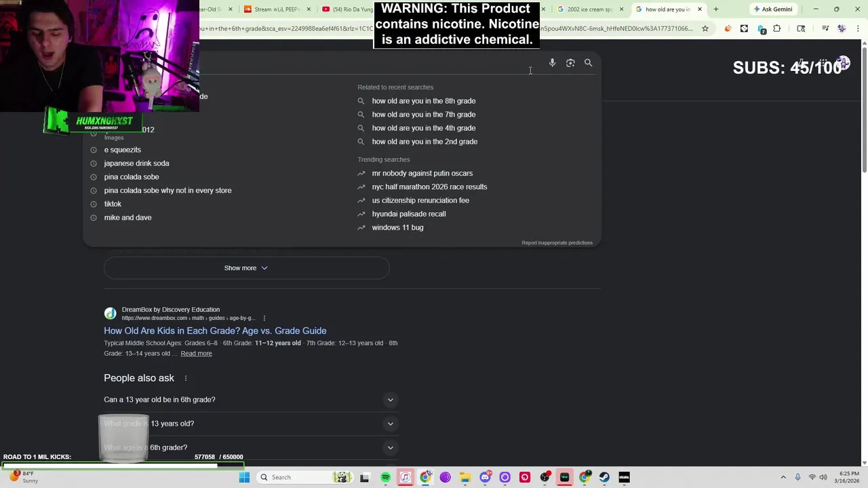Open the weather widget showing 84°F Sunny
This screenshot has width=868, height=488.
(22, 477)
